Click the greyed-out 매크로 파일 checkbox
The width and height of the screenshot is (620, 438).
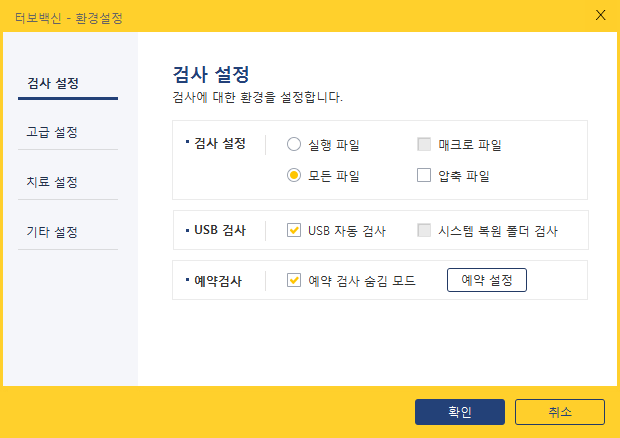pyautogui.click(x=424, y=144)
